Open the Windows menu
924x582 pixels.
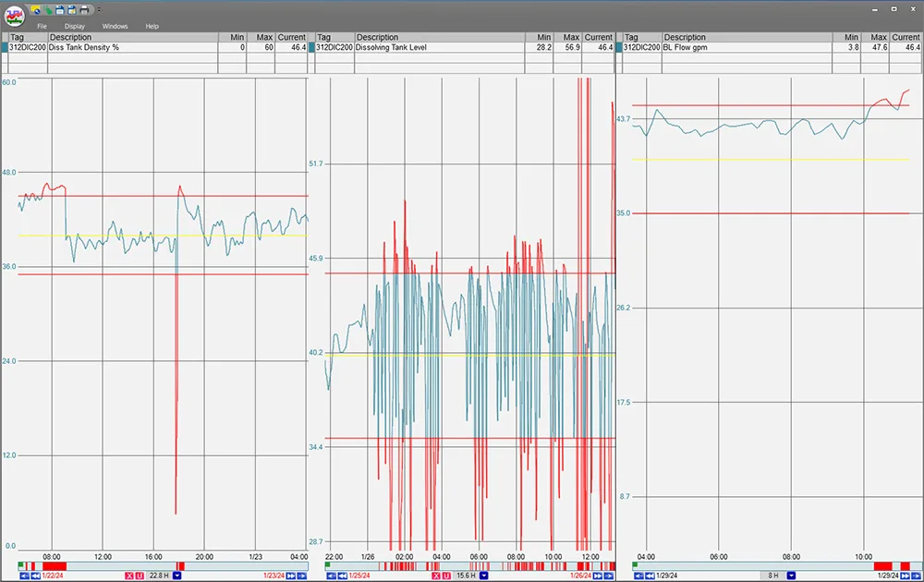[115, 26]
